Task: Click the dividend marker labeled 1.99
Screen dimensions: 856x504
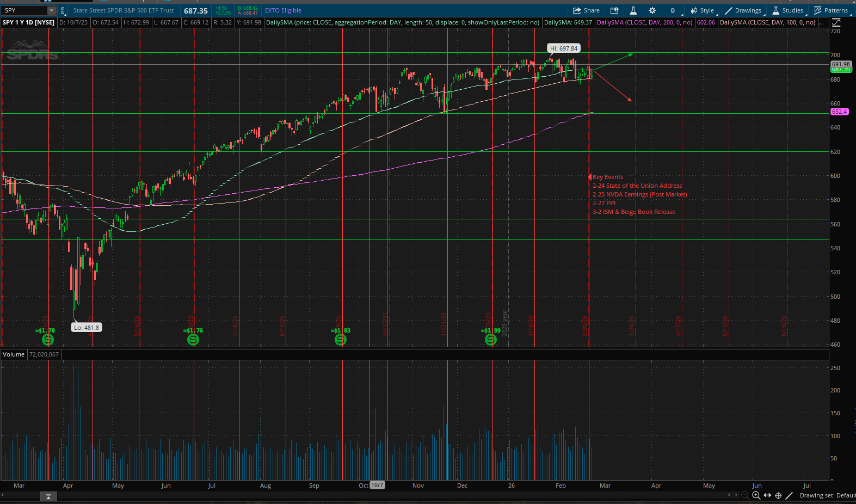Action: pos(490,340)
